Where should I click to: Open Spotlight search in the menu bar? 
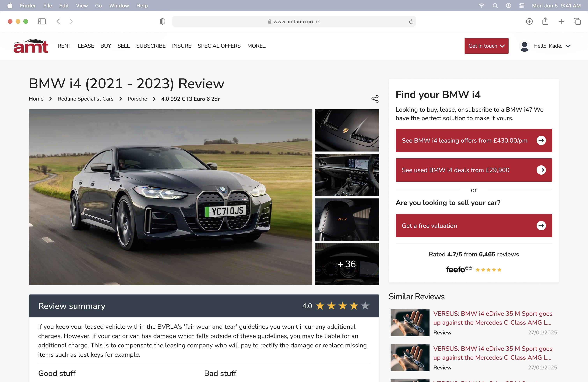click(x=495, y=5)
